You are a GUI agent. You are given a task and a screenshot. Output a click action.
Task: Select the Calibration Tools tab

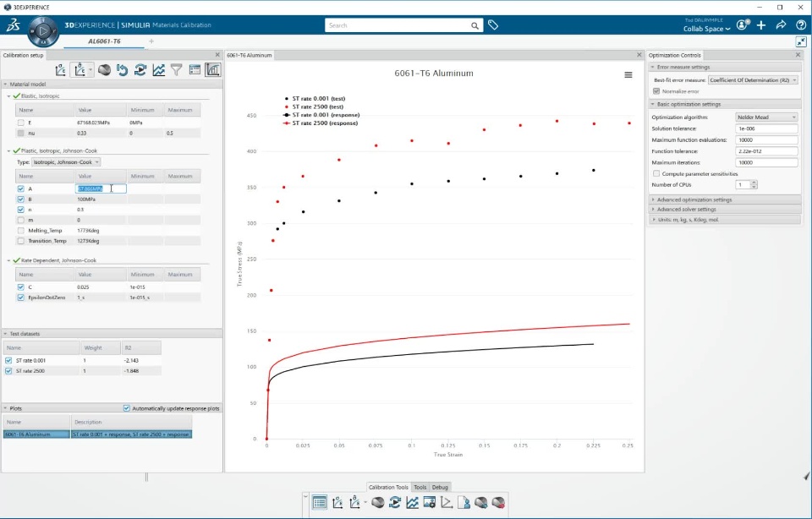(388, 487)
